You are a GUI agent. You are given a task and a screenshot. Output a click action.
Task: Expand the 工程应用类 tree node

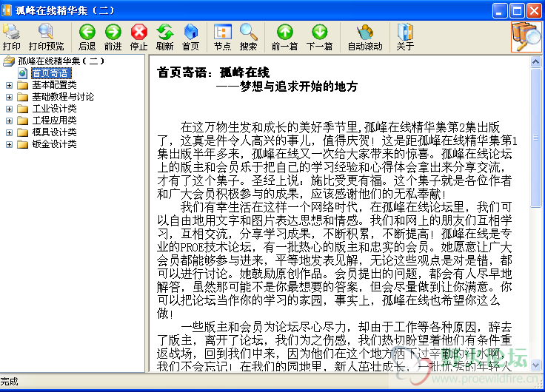pos(9,121)
